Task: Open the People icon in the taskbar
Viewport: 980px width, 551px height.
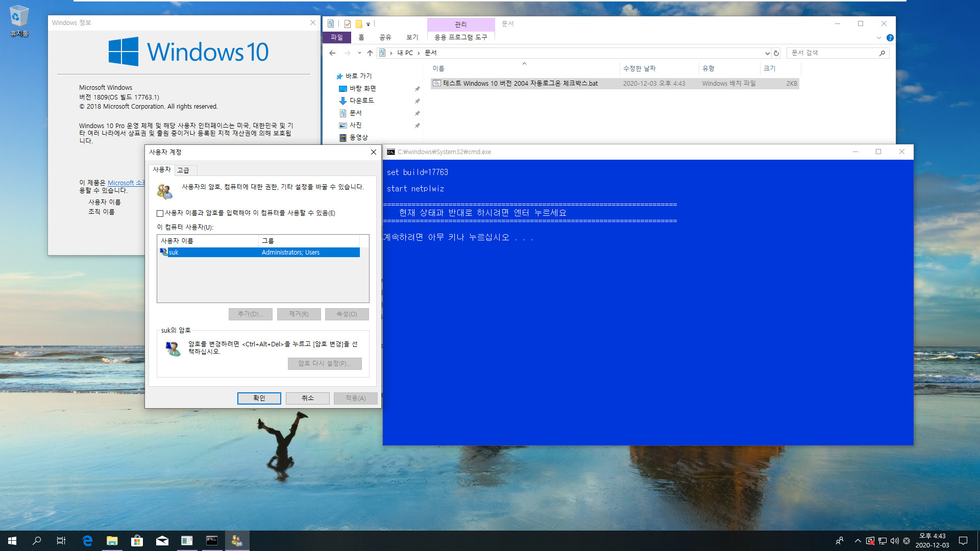Action: tap(840, 541)
